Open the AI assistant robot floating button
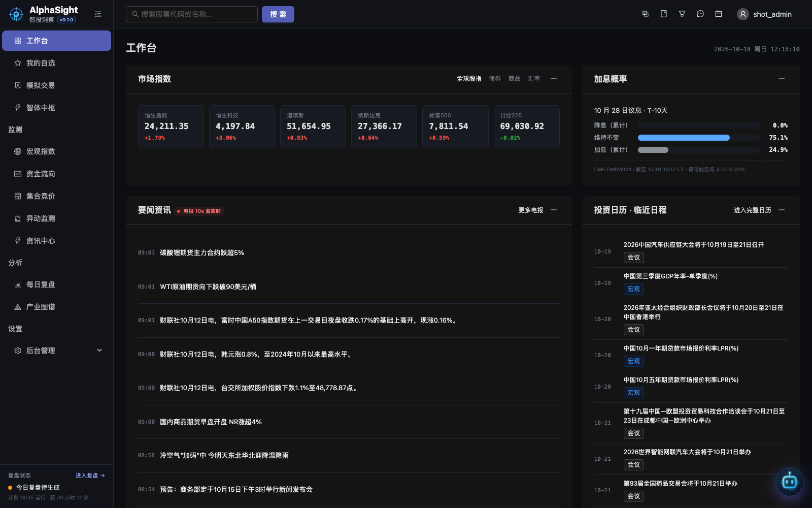 [790, 481]
